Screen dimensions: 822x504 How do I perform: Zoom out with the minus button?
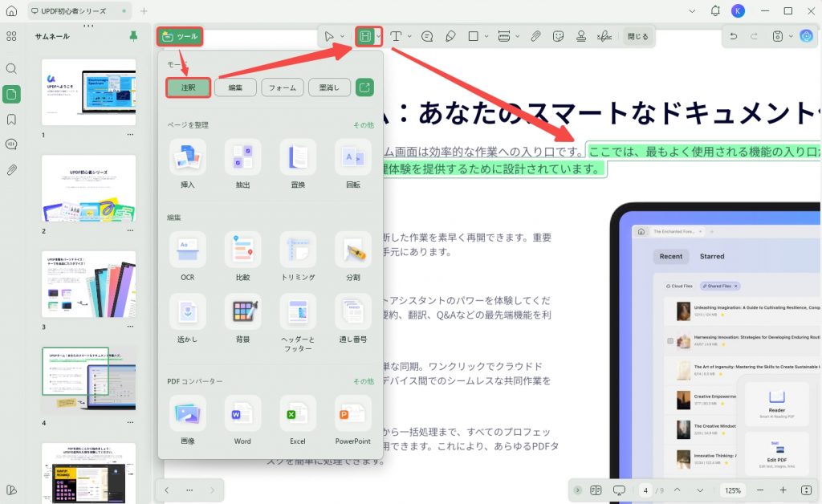pos(760,490)
